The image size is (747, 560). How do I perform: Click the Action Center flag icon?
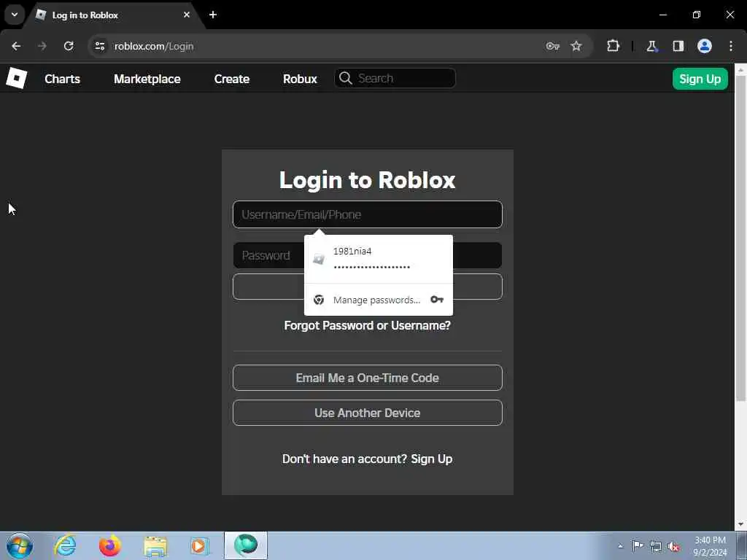[638, 545]
